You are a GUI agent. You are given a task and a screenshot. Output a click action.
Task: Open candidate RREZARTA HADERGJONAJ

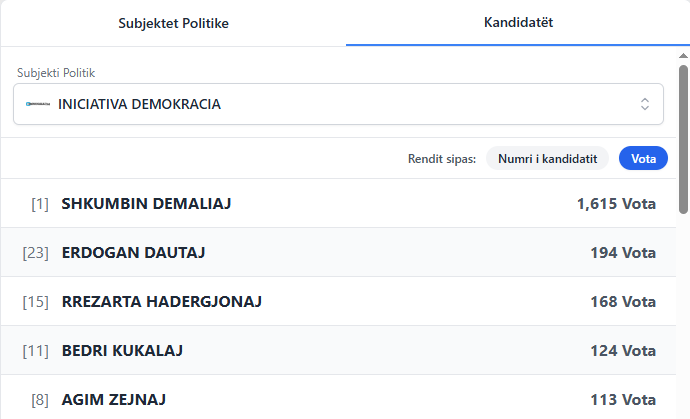point(162,302)
